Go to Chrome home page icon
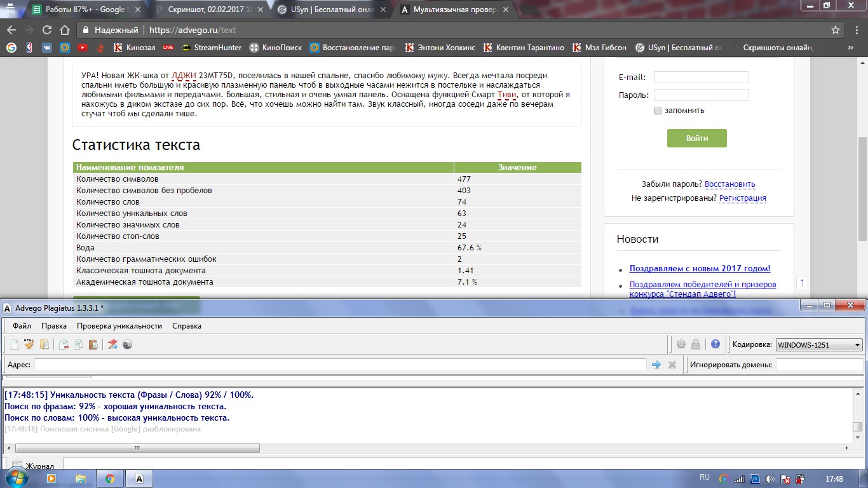Screen dimensions: 868x488 [x=64, y=30]
